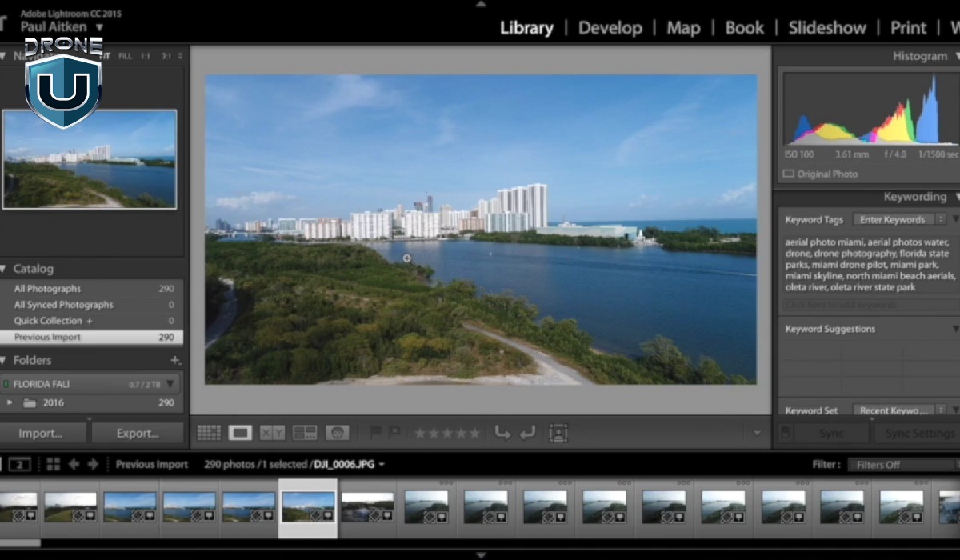Open the Map module
Viewport: 960px width, 560px height.
[x=682, y=28]
